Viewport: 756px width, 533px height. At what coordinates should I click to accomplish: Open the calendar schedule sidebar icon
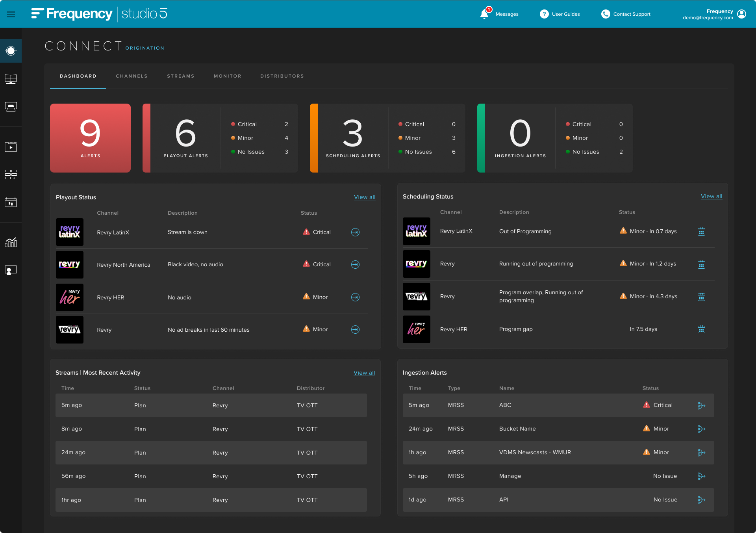click(11, 202)
